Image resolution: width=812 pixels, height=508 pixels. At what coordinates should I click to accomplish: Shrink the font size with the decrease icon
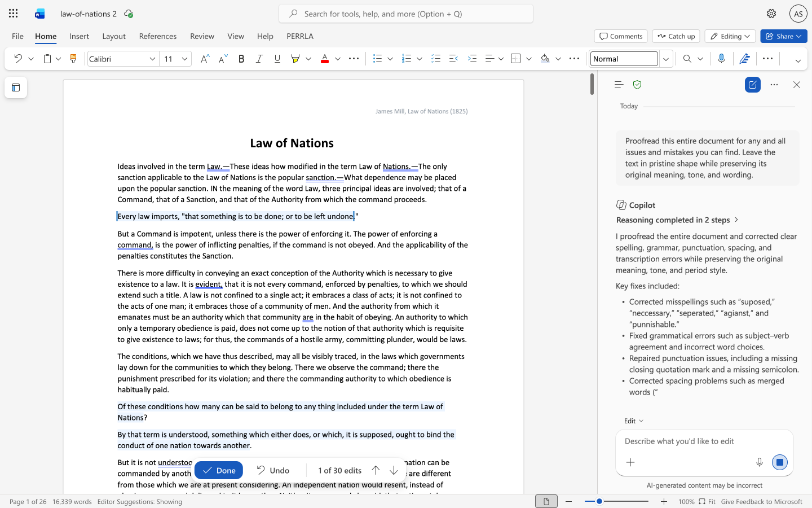[x=223, y=59]
